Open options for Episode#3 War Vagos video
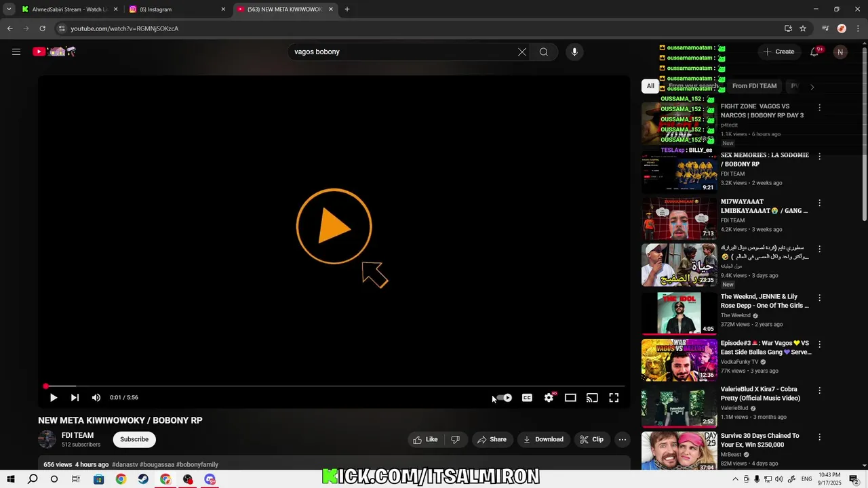The height and width of the screenshot is (488, 868). (819, 344)
